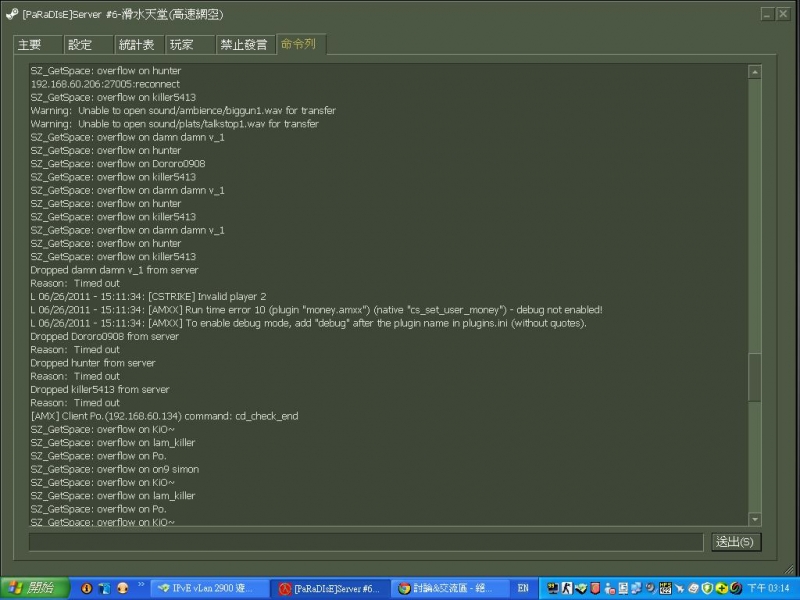Open the 開始 Start menu
Image resolution: width=800 pixels, height=600 pixels.
[34, 588]
